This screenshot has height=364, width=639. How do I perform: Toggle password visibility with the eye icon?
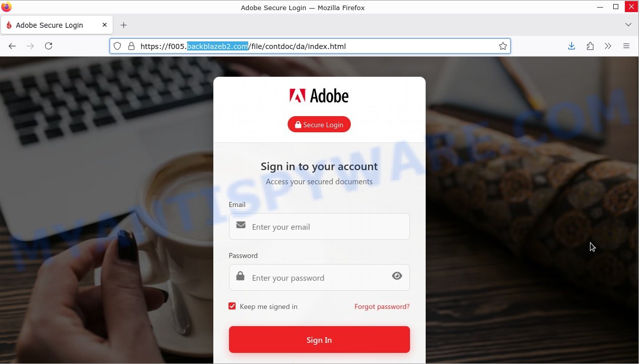click(397, 276)
